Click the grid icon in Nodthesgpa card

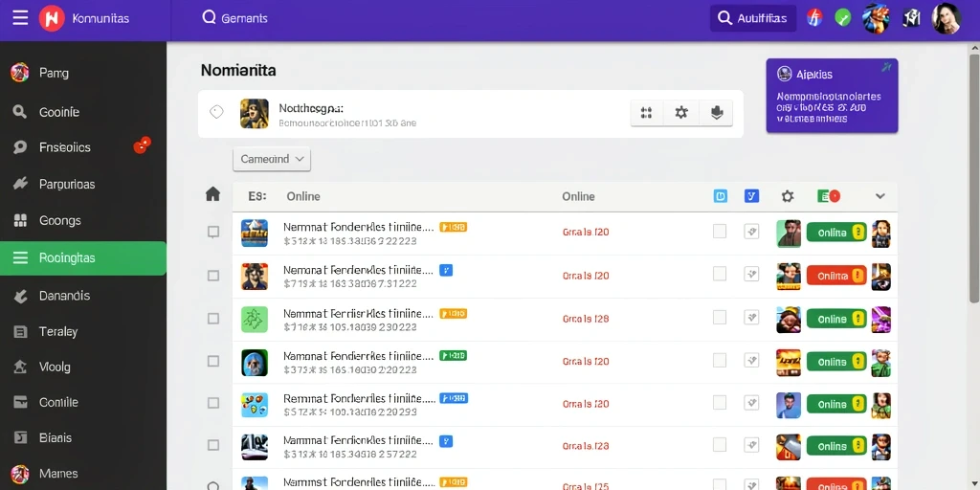tap(646, 113)
